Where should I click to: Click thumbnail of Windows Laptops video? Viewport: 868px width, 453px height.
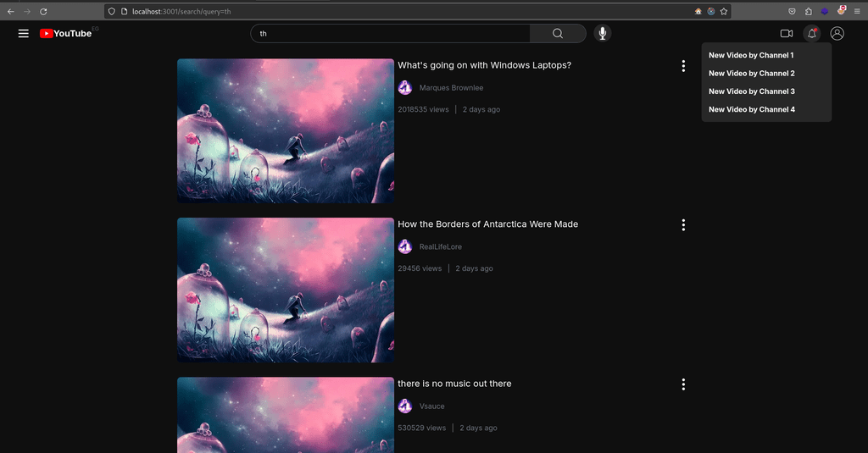click(286, 131)
